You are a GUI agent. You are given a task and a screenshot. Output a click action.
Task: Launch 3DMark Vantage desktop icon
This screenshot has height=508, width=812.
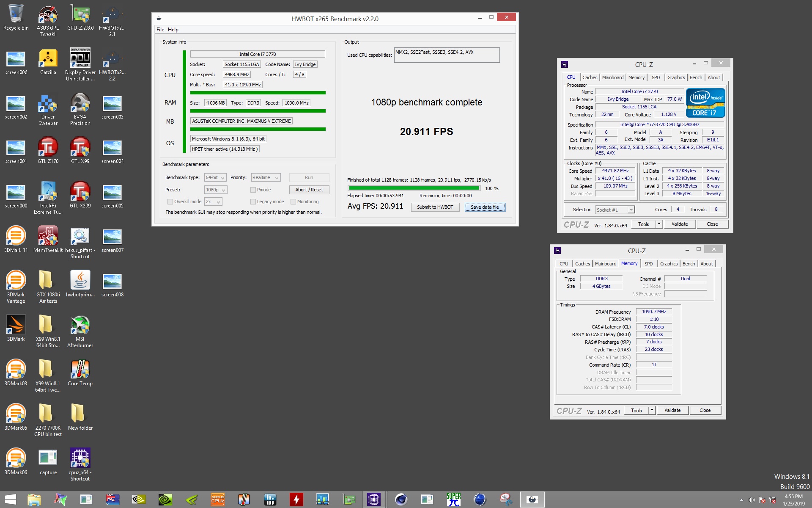[x=16, y=287]
